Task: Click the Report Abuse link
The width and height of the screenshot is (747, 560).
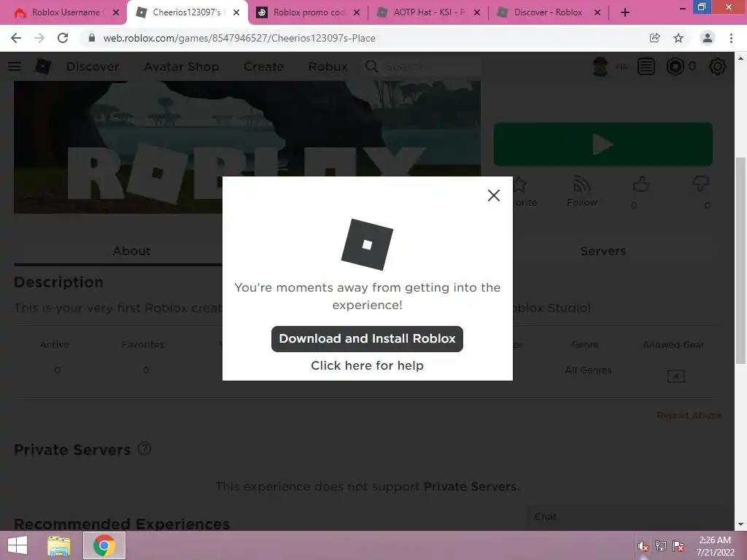Action: [x=689, y=415]
